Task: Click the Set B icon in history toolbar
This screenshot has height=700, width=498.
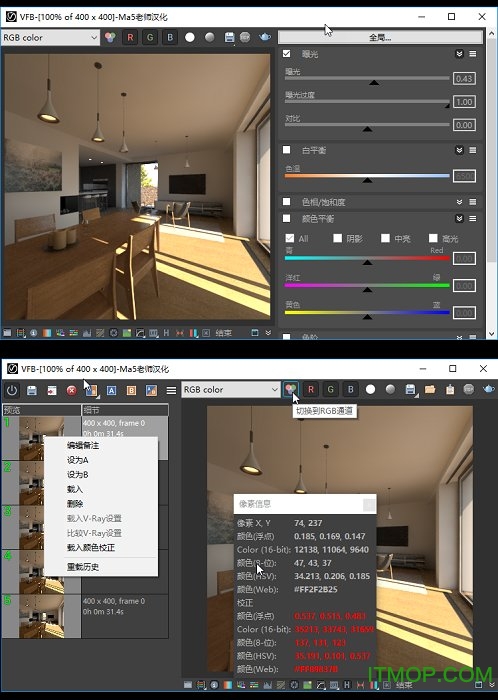Action: point(131,390)
